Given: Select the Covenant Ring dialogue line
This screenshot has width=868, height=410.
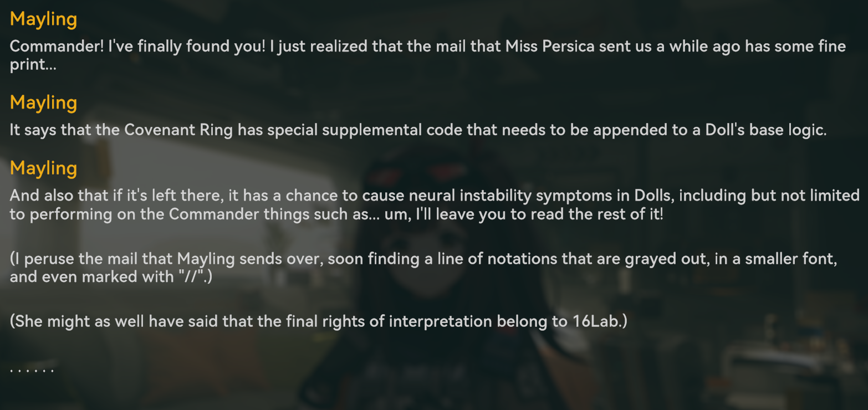Looking at the screenshot, I should pos(418,130).
